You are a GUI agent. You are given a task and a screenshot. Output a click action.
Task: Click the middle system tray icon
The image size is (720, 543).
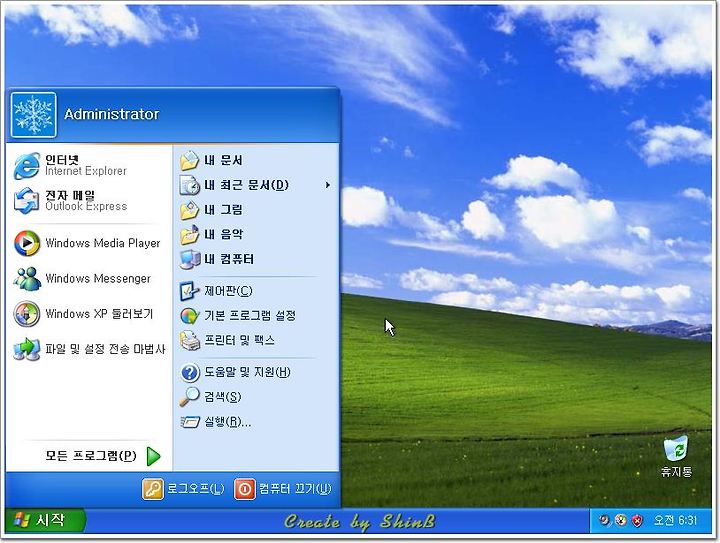pyautogui.click(x=621, y=521)
